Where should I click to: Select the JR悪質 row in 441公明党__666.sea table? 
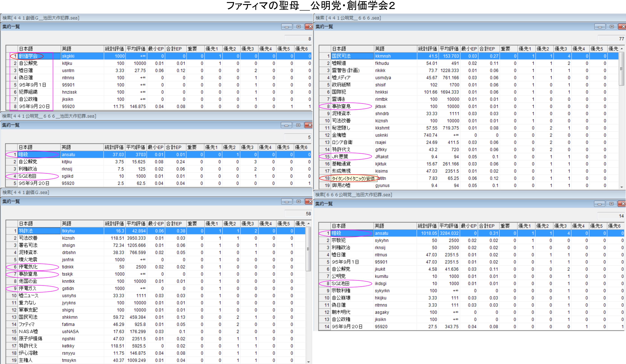click(340, 157)
